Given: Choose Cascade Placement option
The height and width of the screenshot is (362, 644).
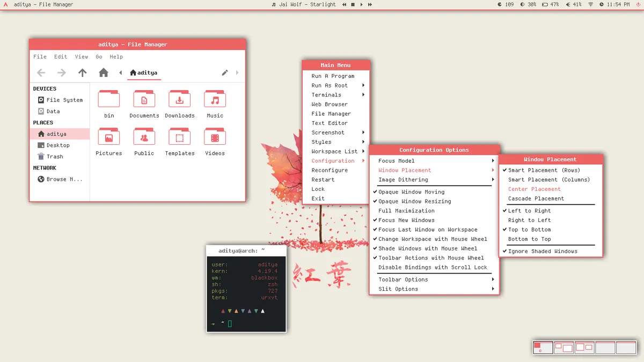Looking at the screenshot, I should pos(536,198).
